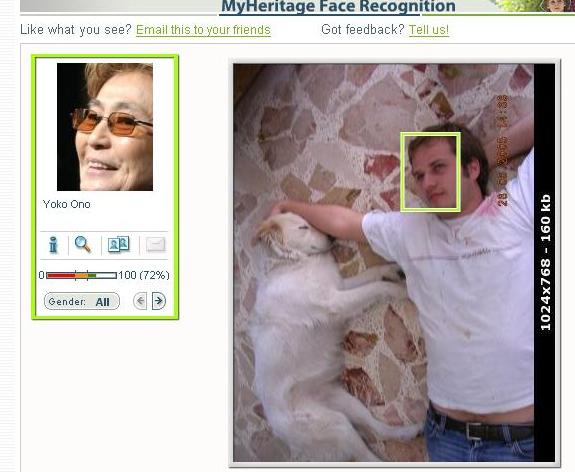Click the detected face box on photo

(430, 172)
